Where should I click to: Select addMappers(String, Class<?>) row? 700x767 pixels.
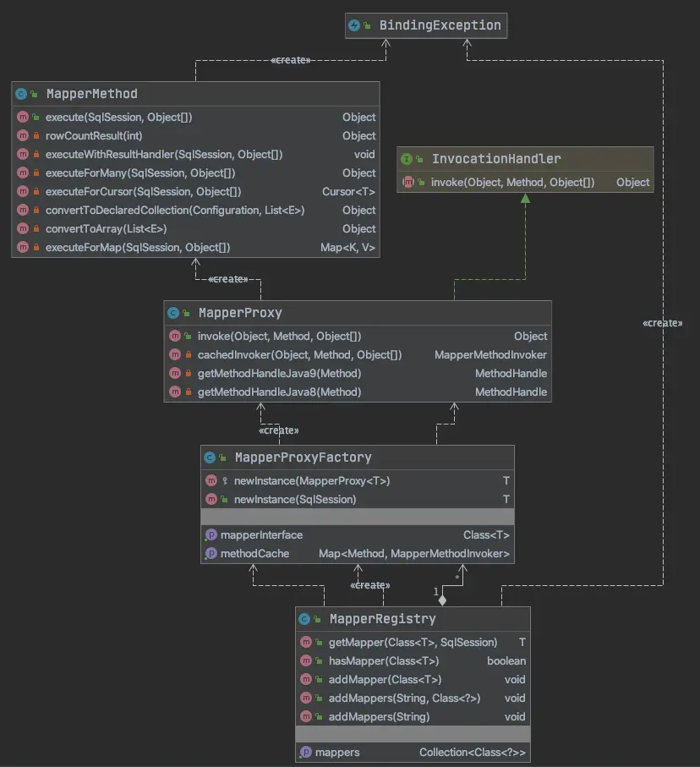tap(413, 698)
